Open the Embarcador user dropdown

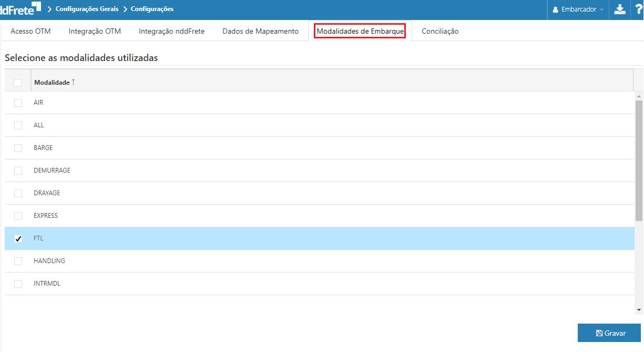578,9
